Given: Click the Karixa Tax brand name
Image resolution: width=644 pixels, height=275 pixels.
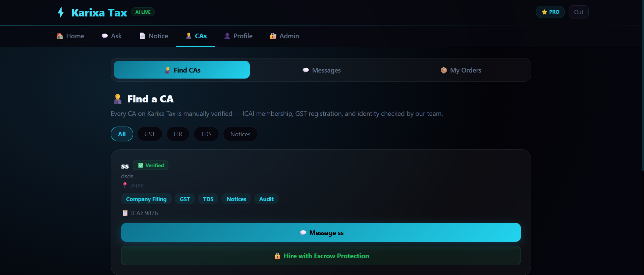Looking at the screenshot, I should point(99,13).
